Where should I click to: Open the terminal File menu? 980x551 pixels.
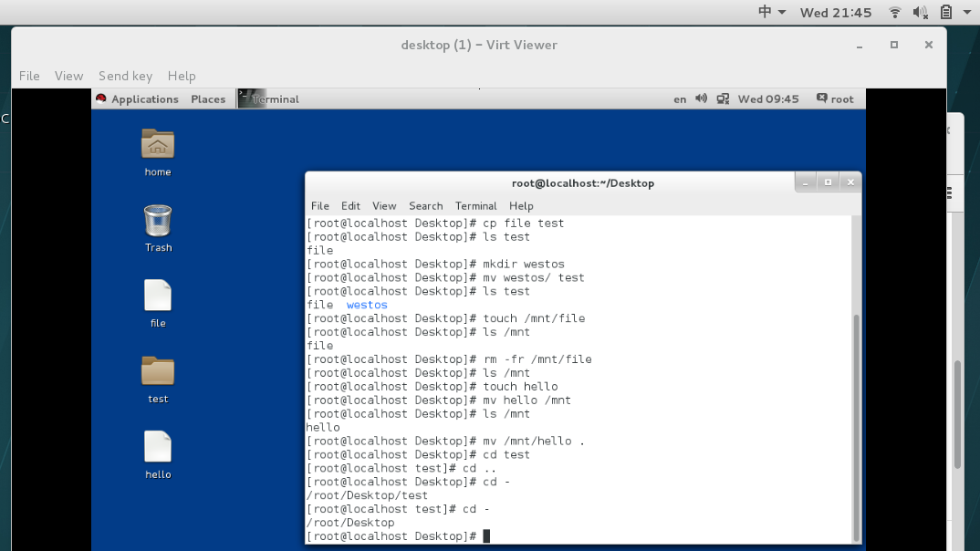click(320, 205)
